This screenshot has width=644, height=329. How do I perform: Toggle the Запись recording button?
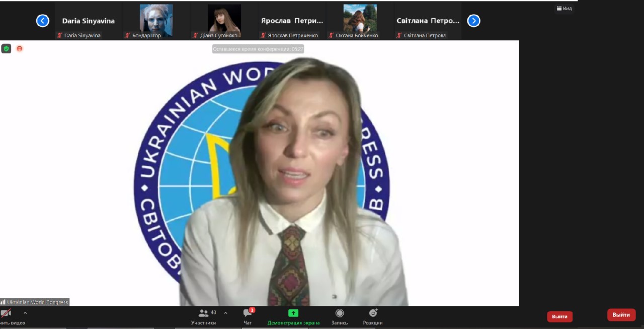tap(340, 316)
